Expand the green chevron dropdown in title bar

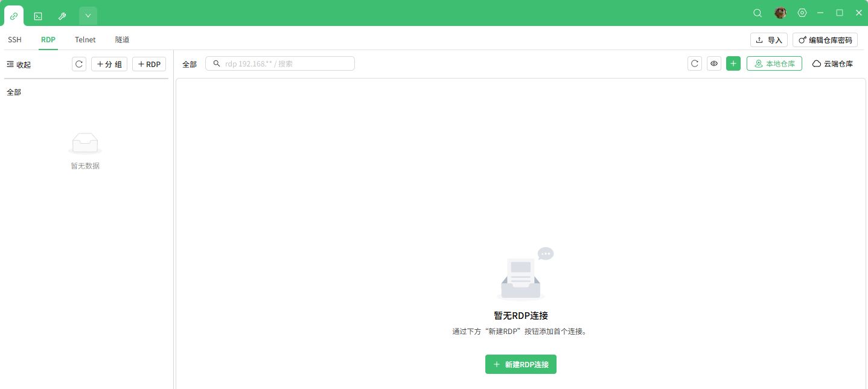click(x=88, y=16)
